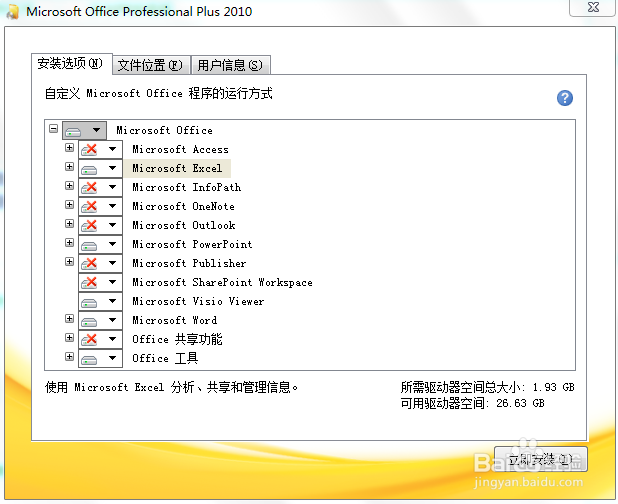This screenshot has width=618, height=504.
Task: Select the Microsoft Visio Viewer label
Action: [x=198, y=301]
